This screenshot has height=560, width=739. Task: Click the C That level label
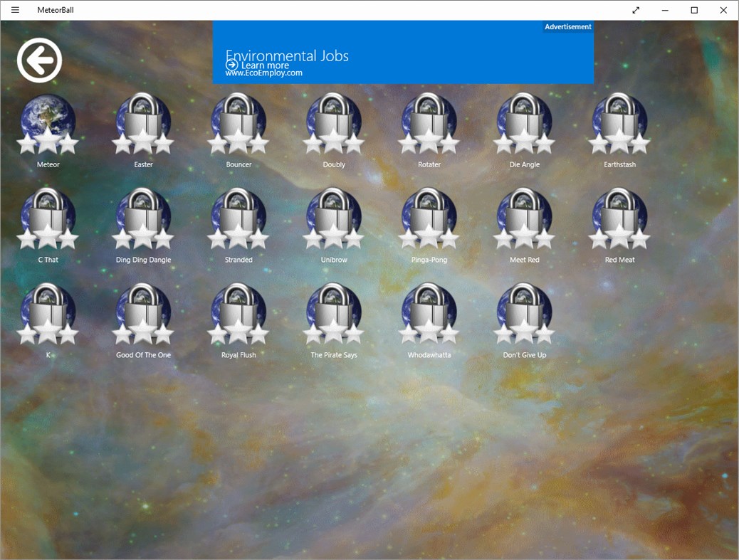coord(48,260)
